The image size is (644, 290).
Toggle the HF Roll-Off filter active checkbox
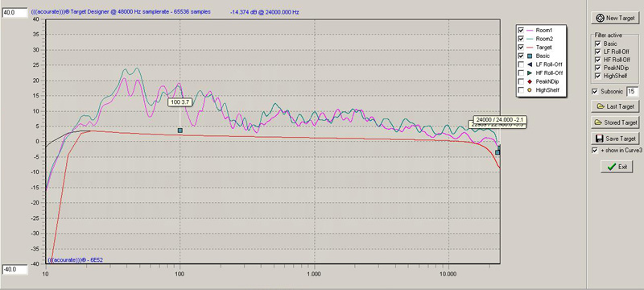tap(597, 60)
